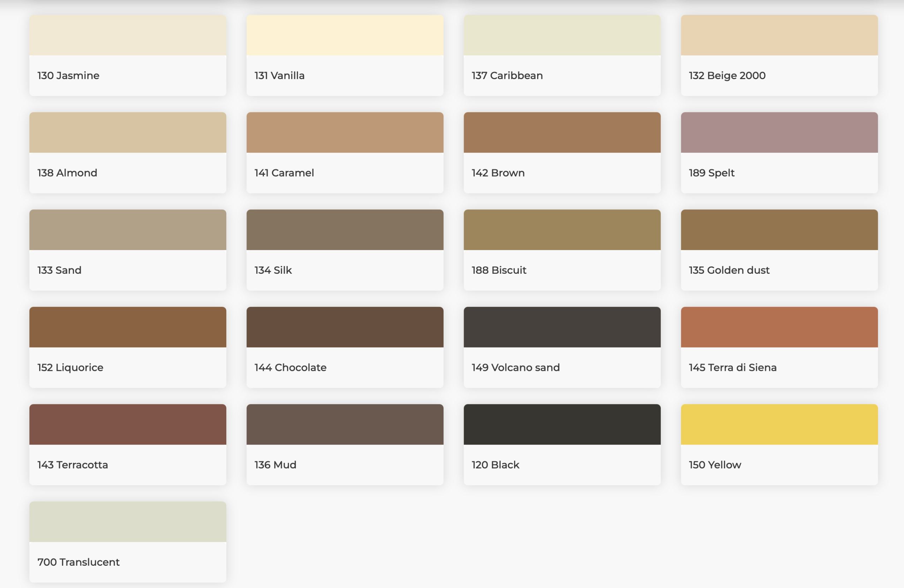
Task: Select the 142 Brown color swatch
Action: click(x=562, y=132)
